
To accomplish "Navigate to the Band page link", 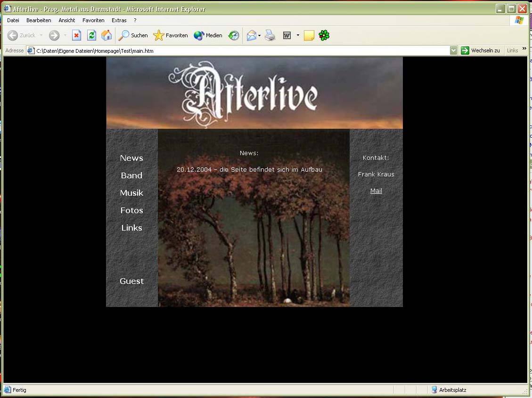I will [x=131, y=175].
